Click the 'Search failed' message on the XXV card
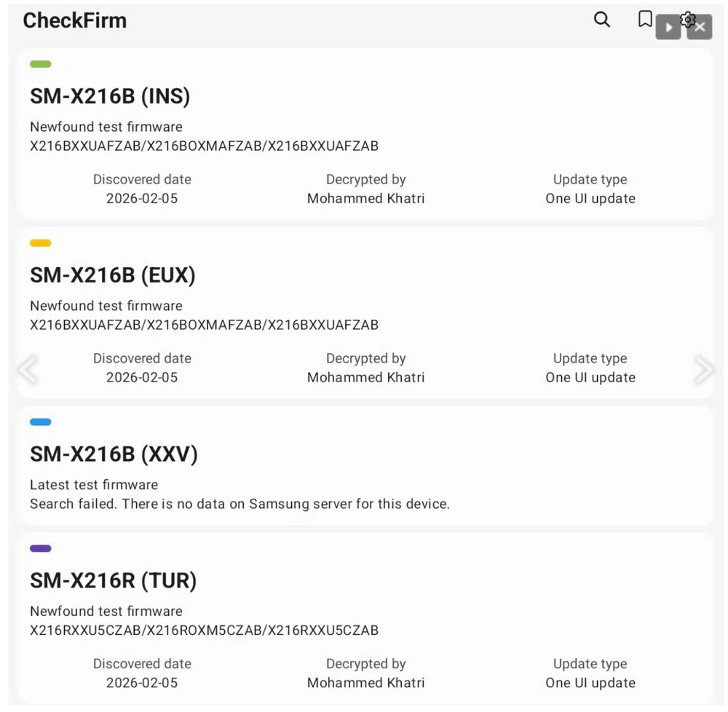 (240, 504)
